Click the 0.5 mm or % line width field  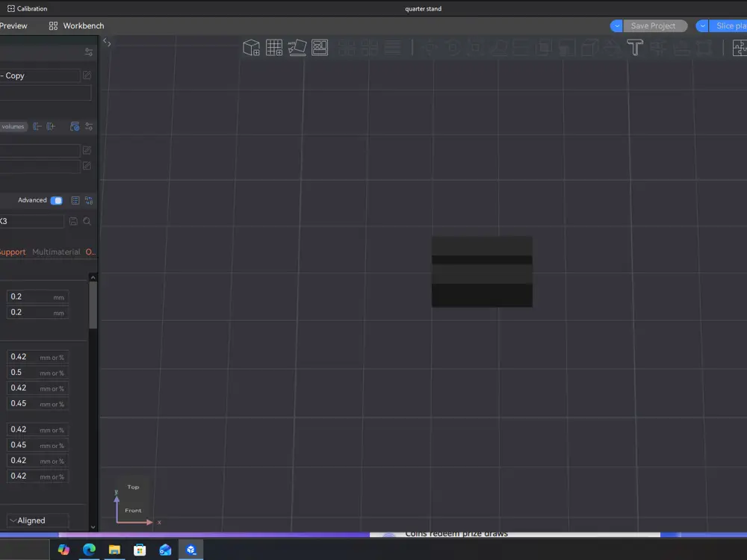[37, 373]
